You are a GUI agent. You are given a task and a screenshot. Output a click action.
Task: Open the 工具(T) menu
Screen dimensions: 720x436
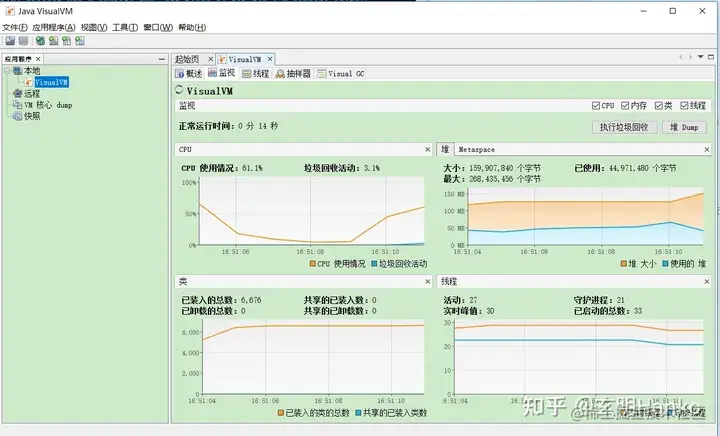[125, 28]
